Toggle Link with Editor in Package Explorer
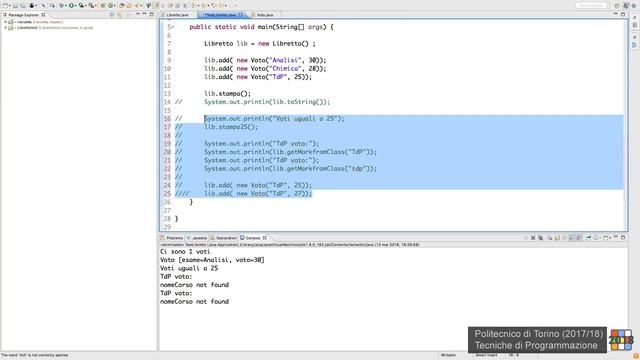 click(119, 14)
